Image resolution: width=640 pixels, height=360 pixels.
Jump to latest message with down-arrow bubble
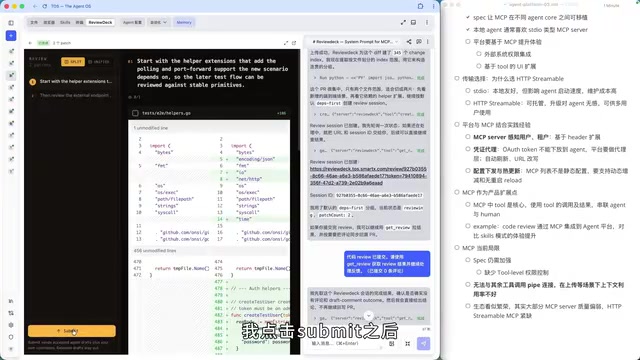click(369, 316)
